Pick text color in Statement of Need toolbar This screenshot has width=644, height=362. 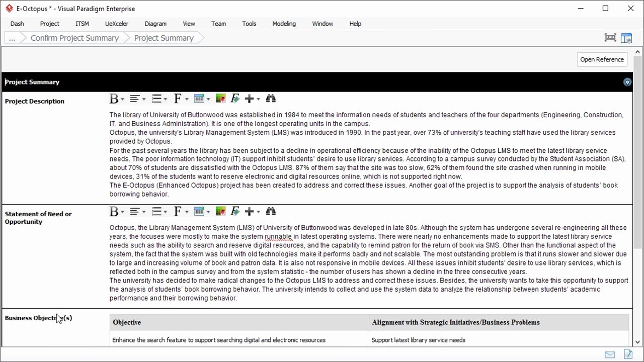tap(220, 211)
